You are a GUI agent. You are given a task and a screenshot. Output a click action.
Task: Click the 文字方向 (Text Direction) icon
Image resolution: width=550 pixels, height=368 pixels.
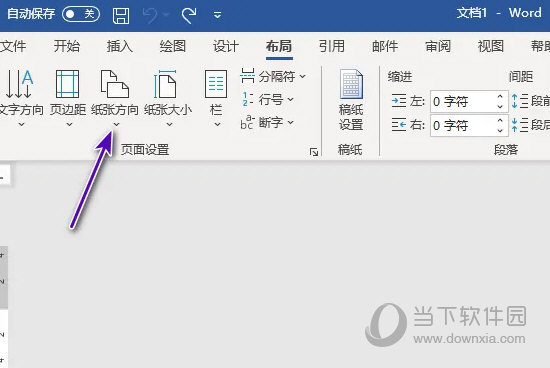pyautogui.click(x=20, y=83)
